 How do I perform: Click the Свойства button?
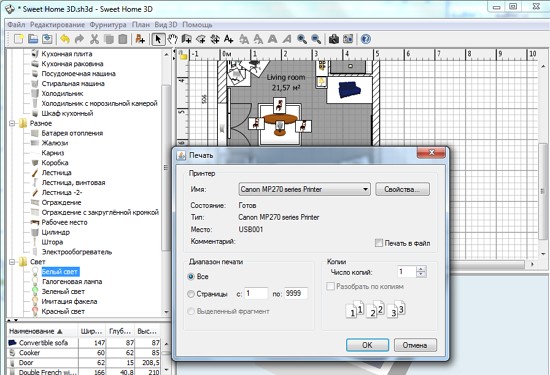402,189
